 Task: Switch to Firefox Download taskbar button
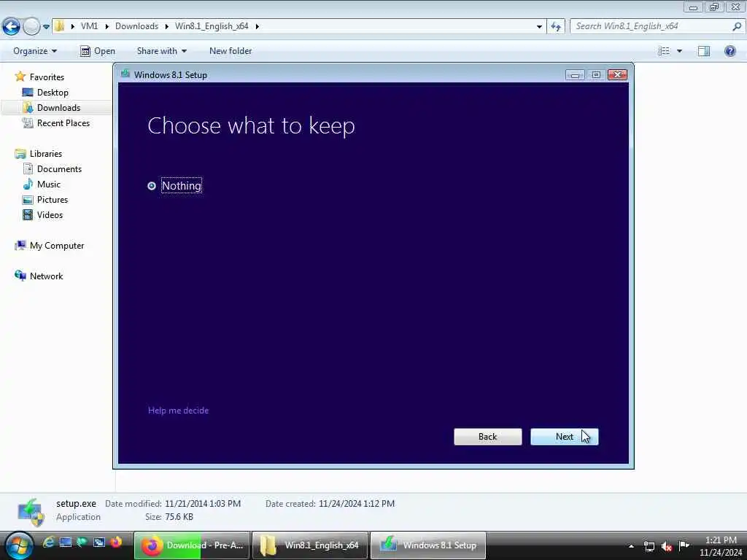192,545
